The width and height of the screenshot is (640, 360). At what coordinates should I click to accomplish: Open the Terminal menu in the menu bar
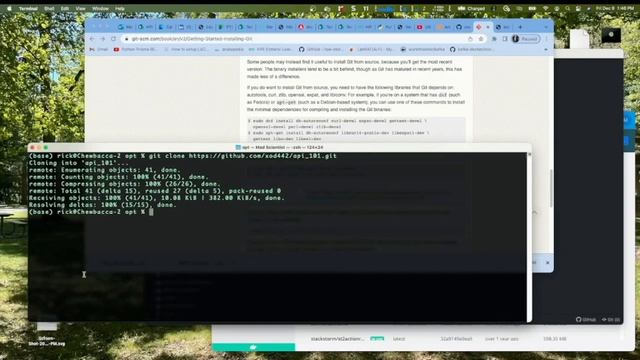pyautogui.click(x=28, y=9)
